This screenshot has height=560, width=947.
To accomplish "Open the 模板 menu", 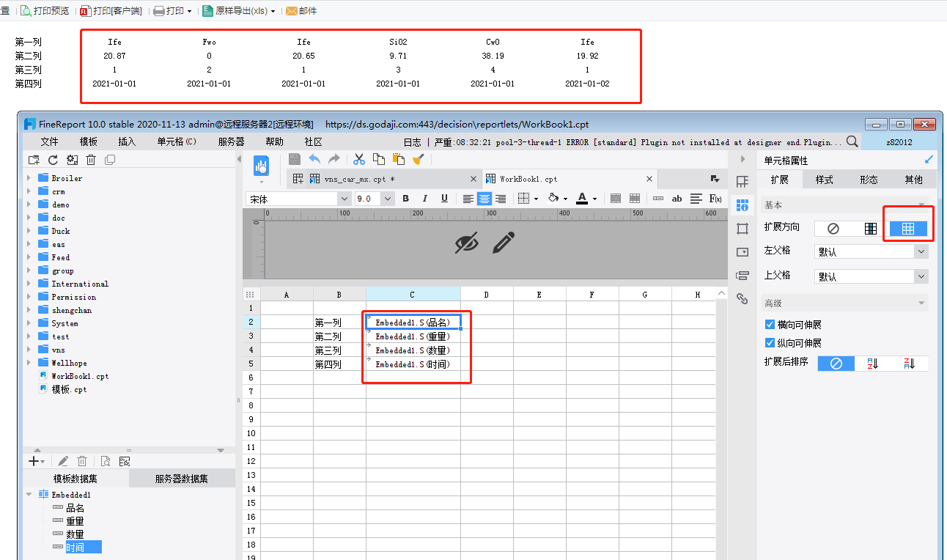I will 89,142.
